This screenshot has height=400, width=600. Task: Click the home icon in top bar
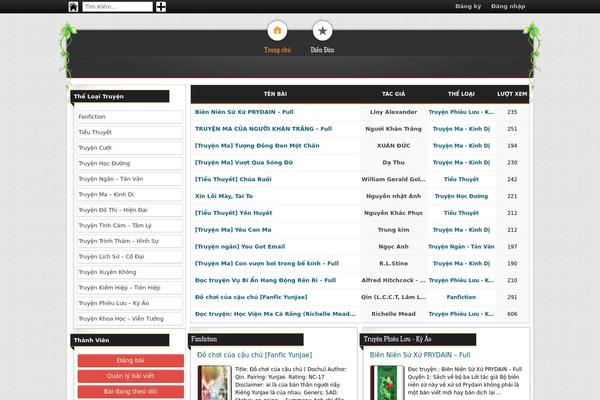coord(73,7)
